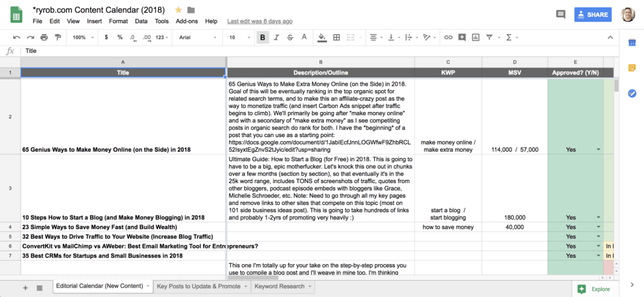Viewport: 644px width, 297px height.
Task: Click the blue SHARE button
Action: pyautogui.click(x=592, y=15)
